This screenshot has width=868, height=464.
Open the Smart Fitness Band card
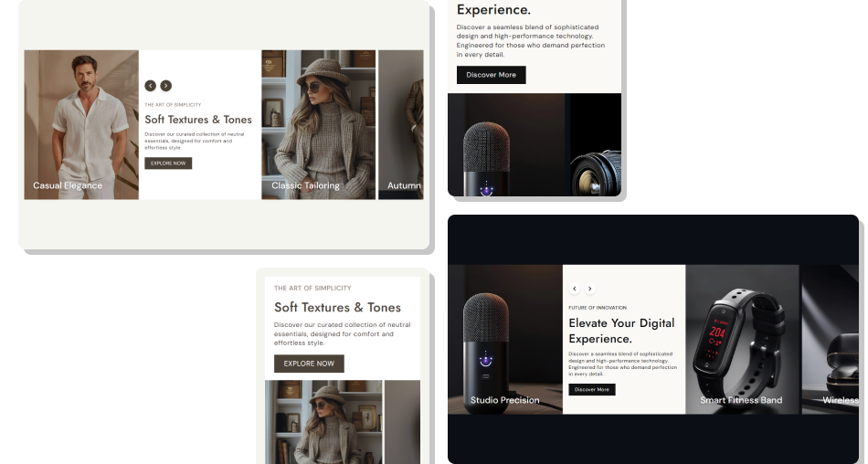tap(742, 340)
